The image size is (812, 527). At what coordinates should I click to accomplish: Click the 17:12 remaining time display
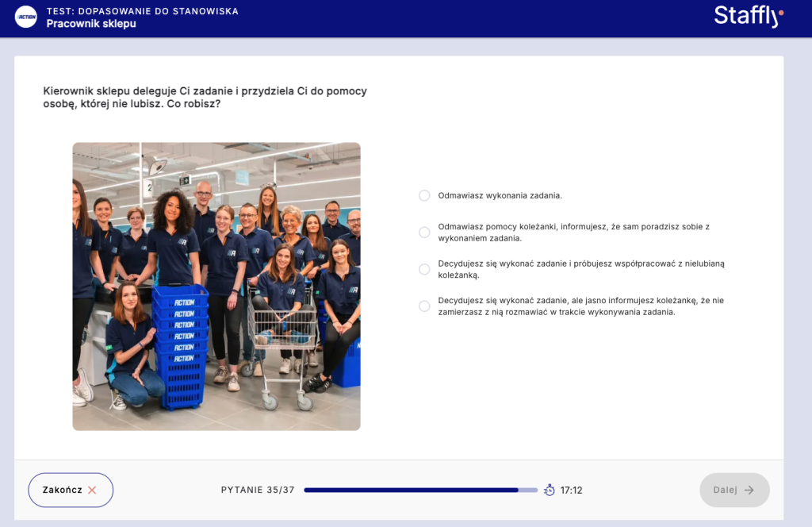coord(571,490)
